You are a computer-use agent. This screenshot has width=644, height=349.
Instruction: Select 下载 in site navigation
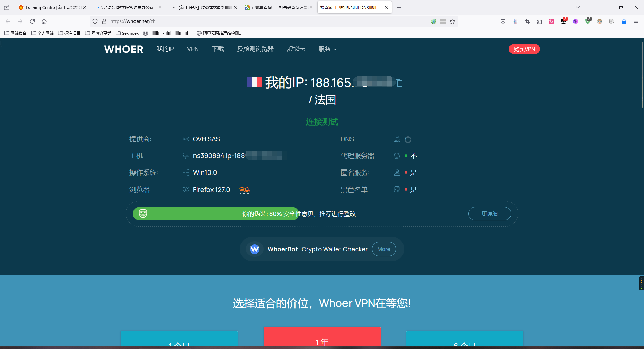218,49
